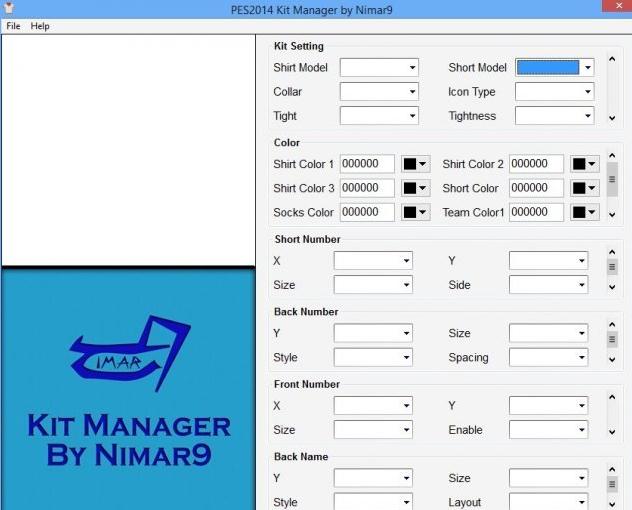The width and height of the screenshot is (632, 510).
Task: Open the Front Number Size dropdown
Action: pyautogui.click(x=373, y=430)
